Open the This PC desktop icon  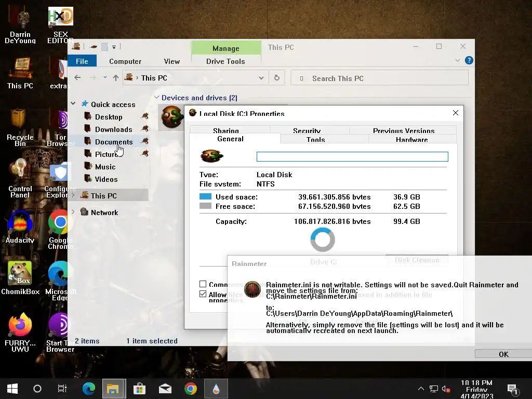pyautogui.click(x=20, y=73)
